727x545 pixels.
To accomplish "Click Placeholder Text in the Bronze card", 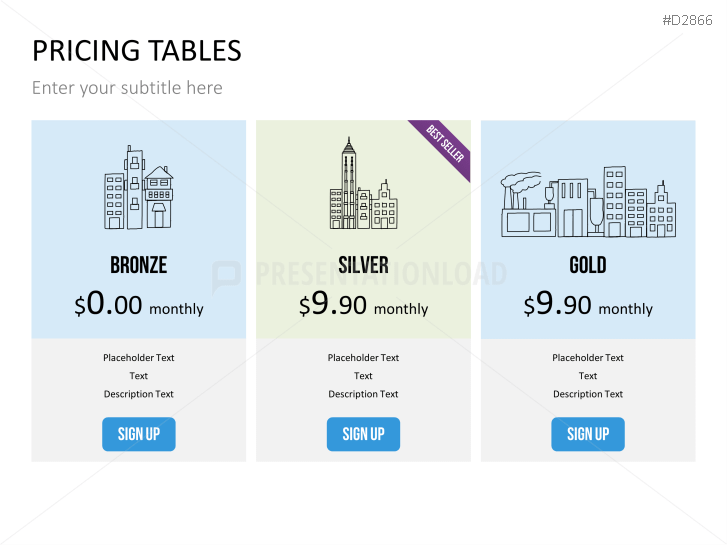I will 138,358.
